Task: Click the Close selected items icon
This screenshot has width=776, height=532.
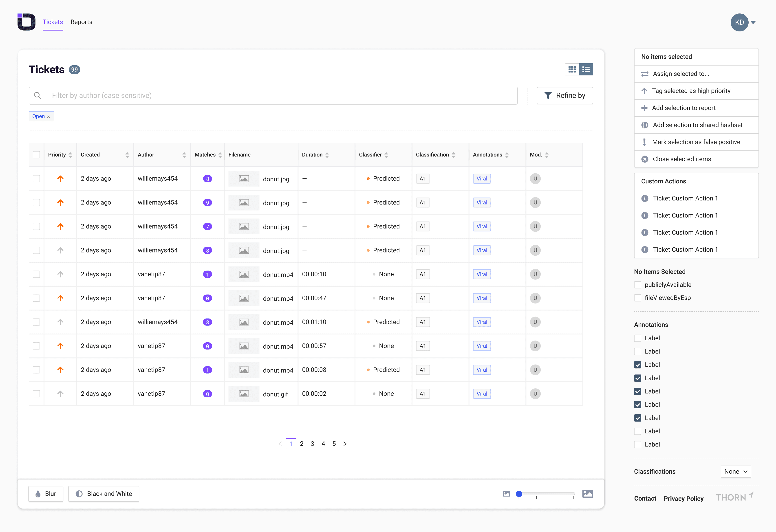Action: click(645, 159)
